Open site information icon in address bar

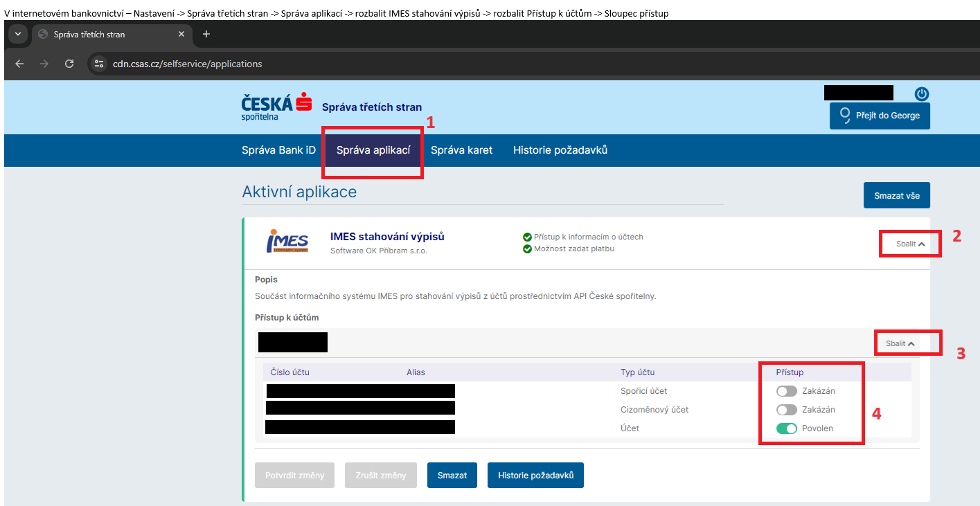coord(99,64)
